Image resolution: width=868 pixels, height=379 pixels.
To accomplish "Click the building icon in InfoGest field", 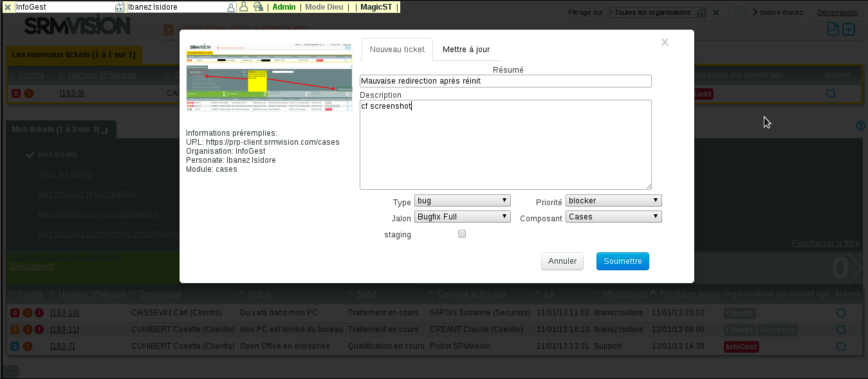I will coord(118,7).
